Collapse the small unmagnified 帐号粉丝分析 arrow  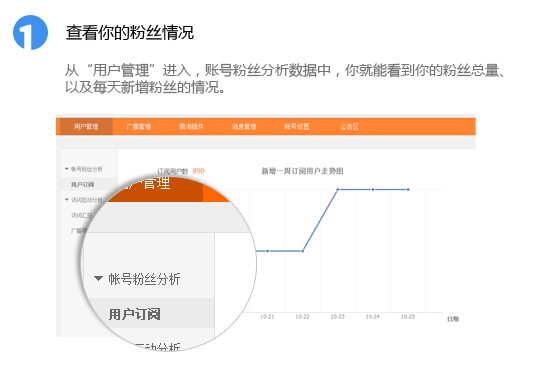[67, 169]
